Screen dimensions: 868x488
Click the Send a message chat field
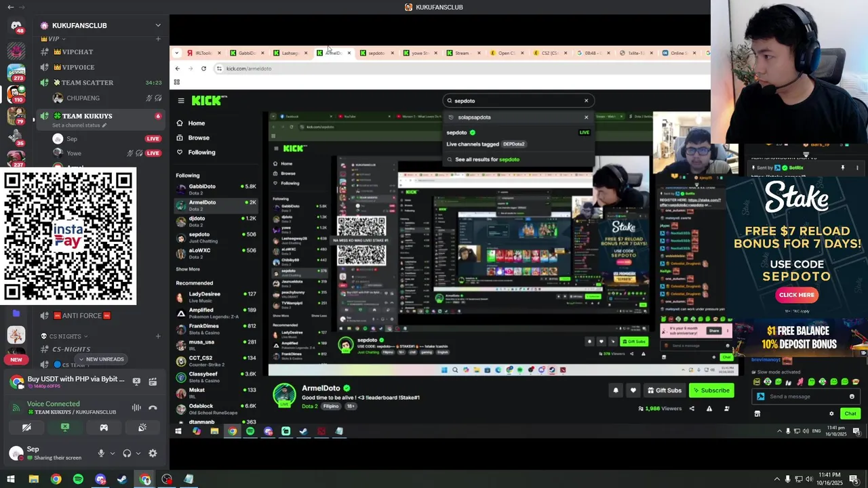coord(806,396)
